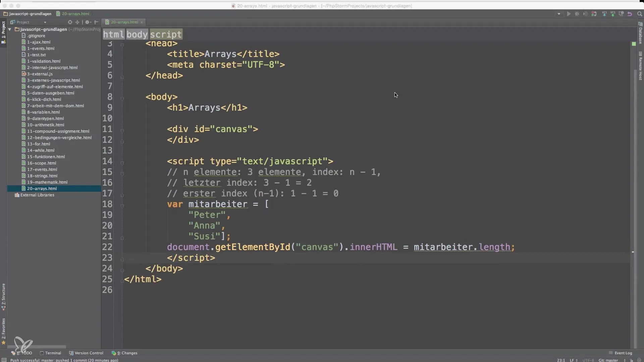The image size is (644, 362).
Task: Toggle PHP debug connection listener icon
Action: (594, 14)
